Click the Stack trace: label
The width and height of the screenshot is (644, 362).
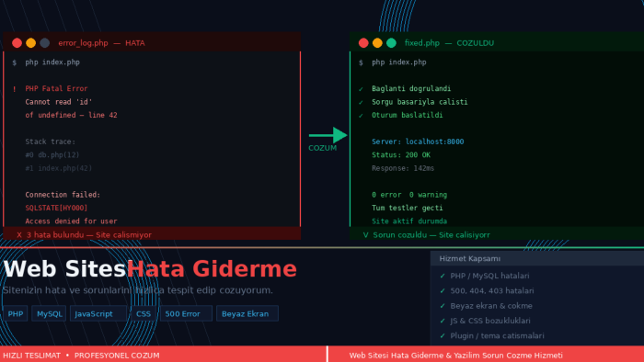pyautogui.click(x=50, y=141)
